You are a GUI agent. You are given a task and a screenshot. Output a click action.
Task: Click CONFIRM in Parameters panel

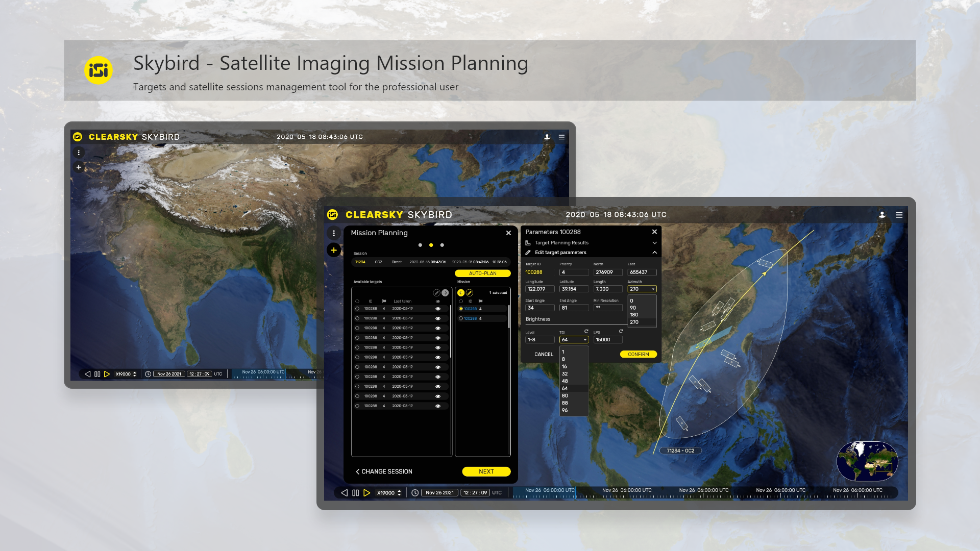point(638,354)
